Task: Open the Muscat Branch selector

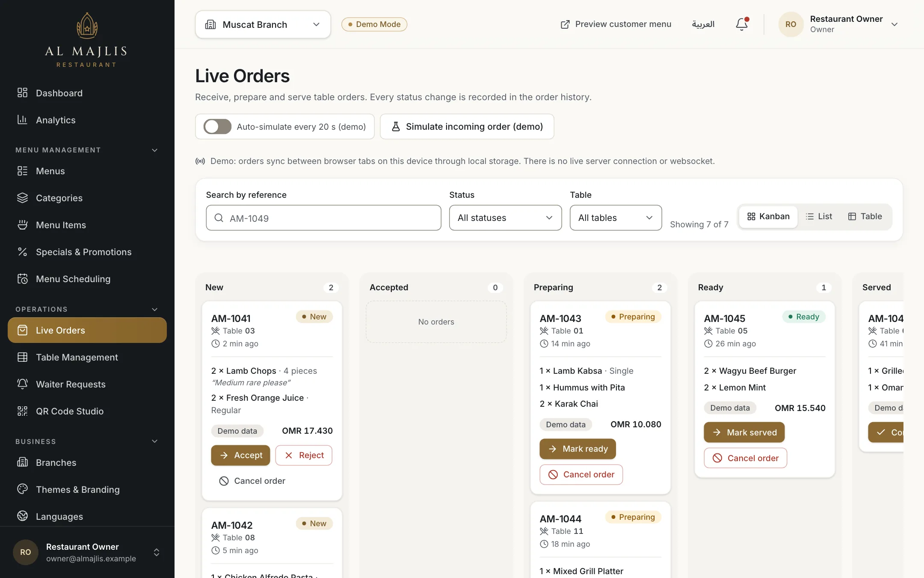Action: [263, 24]
